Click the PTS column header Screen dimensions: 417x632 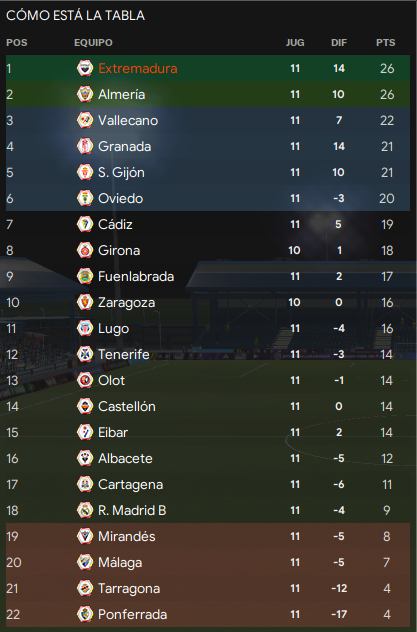[386, 43]
